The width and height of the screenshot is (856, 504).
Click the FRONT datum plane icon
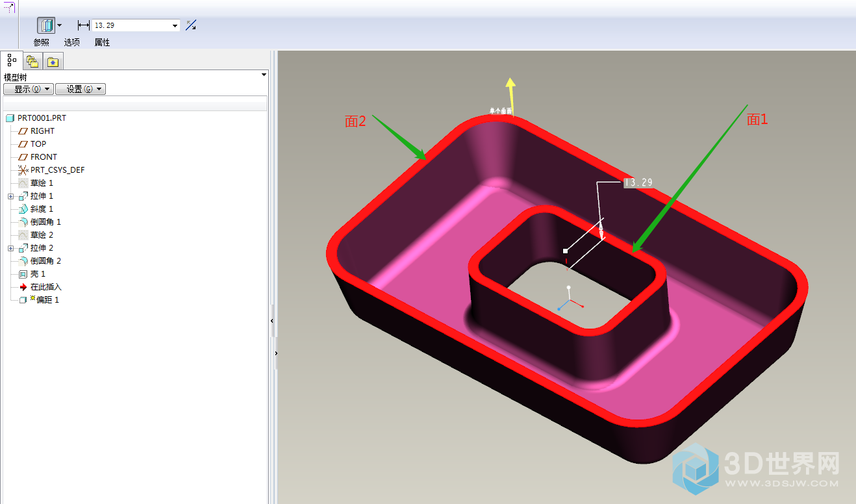pyautogui.click(x=23, y=157)
